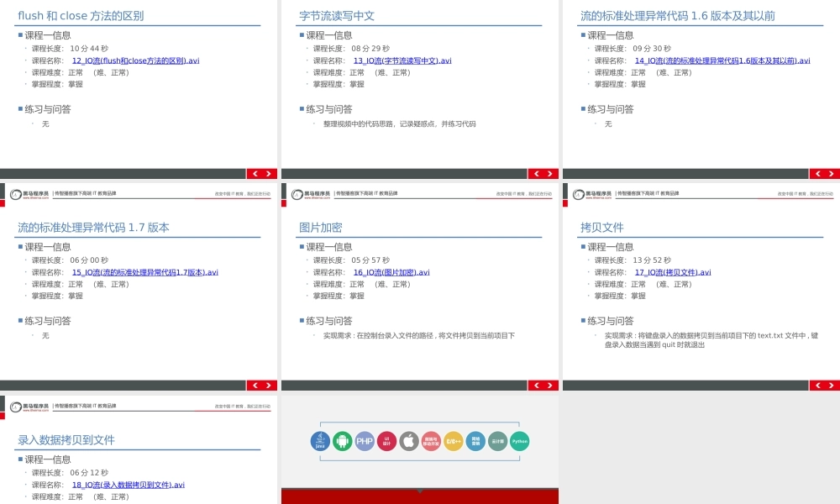This screenshot has width=840, height=504.
Task: Click the Apple iOS development icon
Action: point(408,440)
